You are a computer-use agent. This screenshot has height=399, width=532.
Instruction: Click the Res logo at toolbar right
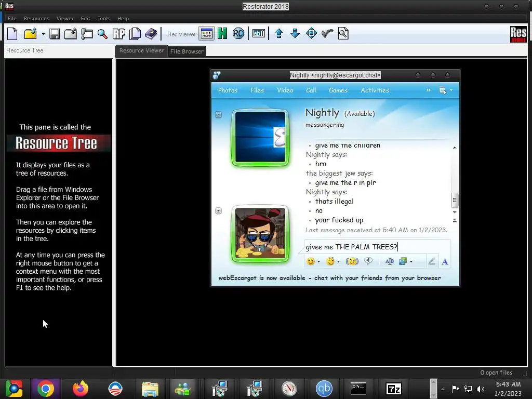click(518, 34)
